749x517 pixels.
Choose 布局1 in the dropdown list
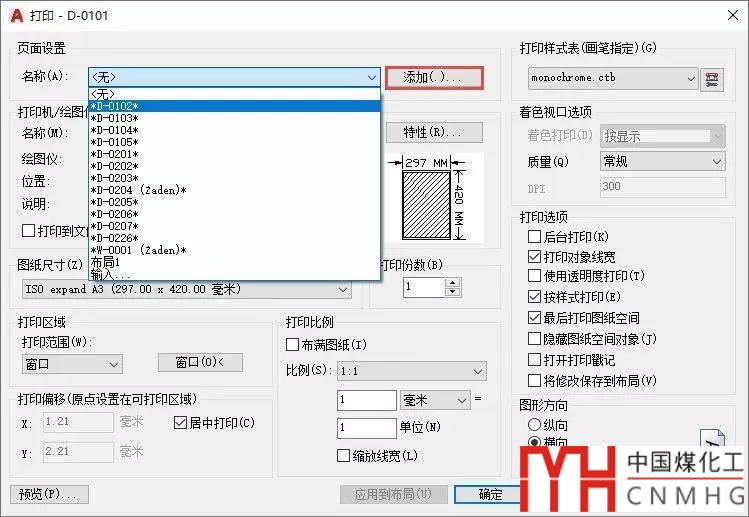coord(105,262)
